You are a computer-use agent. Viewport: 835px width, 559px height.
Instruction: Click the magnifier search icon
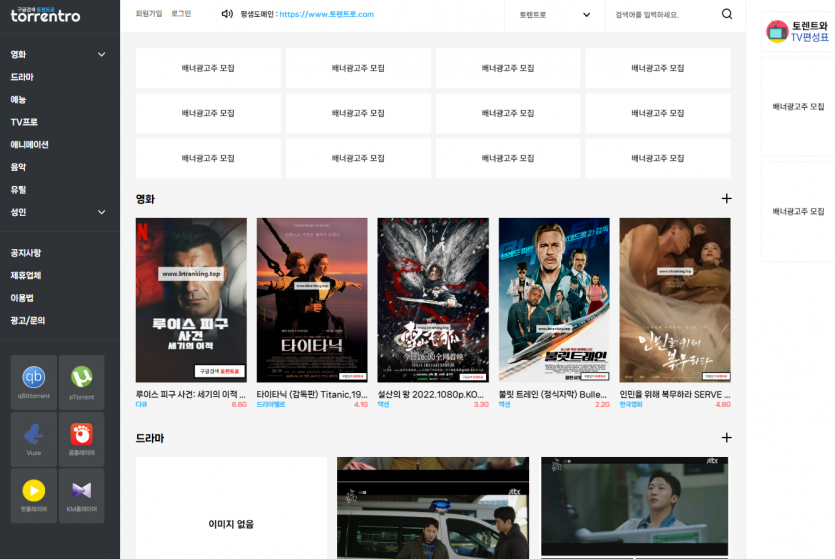pyautogui.click(x=727, y=14)
